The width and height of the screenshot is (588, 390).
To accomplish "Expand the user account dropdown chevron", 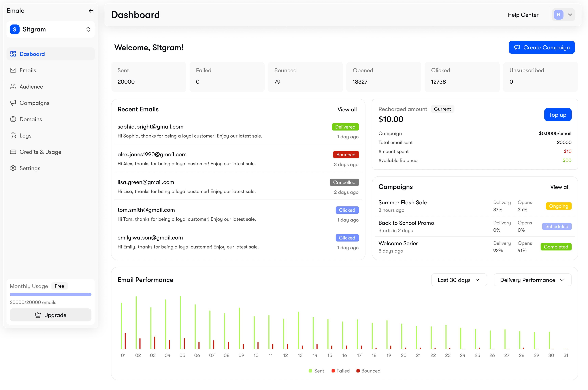I will click(570, 15).
